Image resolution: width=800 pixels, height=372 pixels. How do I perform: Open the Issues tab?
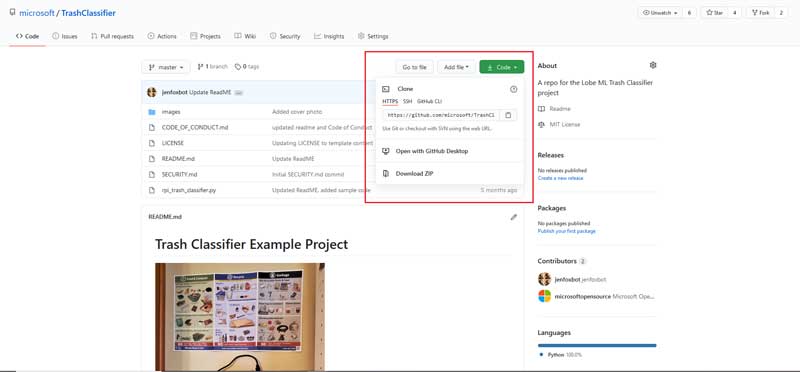[65, 36]
